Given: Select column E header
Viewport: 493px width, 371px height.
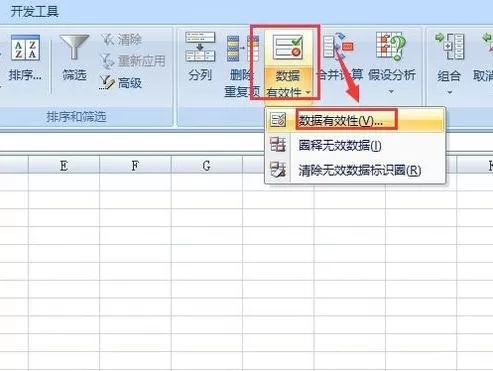Looking at the screenshot, I should [x=64, y=165].
